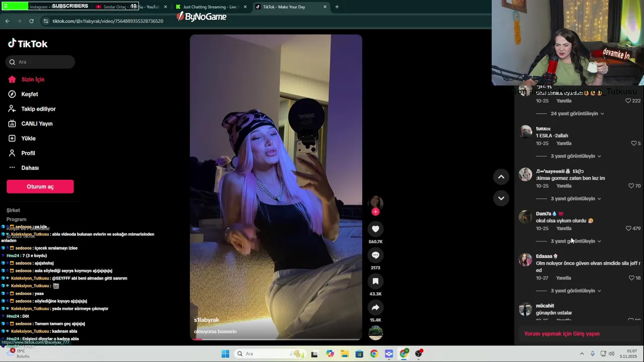Like the video with the heart icon
The image size is (644, 362).
pos(375,229)
